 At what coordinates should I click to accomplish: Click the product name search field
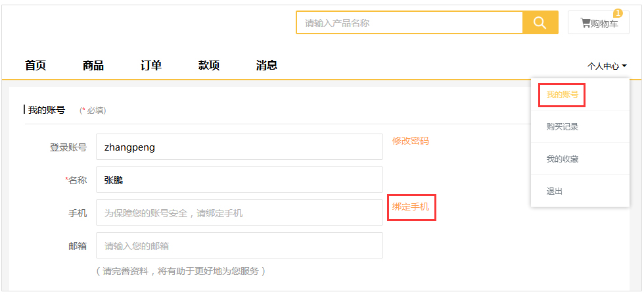pos(409,23)
